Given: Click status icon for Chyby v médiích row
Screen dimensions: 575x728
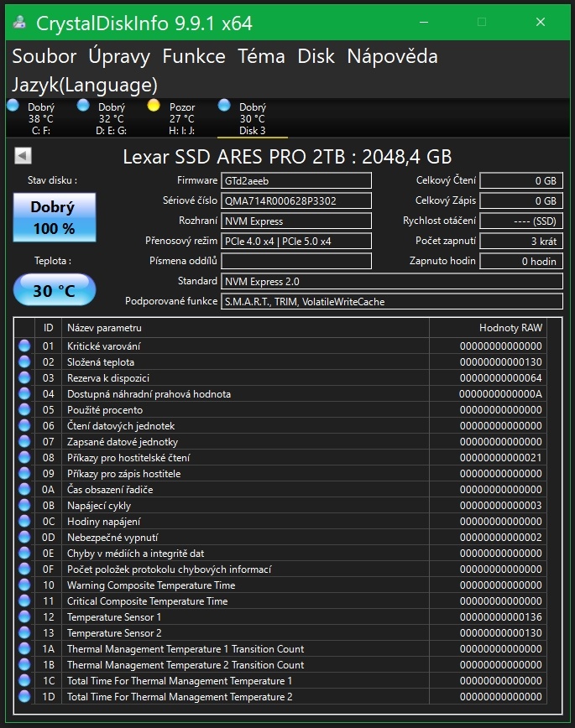Looking at the screenshot, I should (x=24, y=553).
